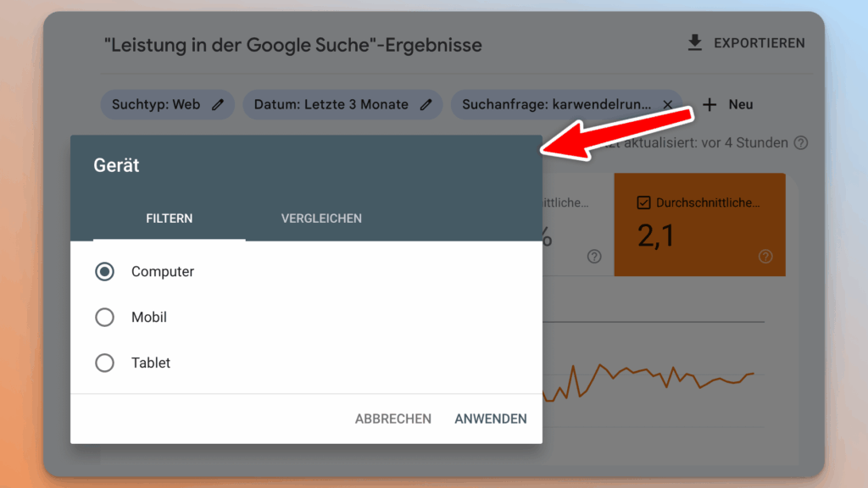868x488 pixels.
Task: Click help icon in orange position card
Action: click(765, 256)
